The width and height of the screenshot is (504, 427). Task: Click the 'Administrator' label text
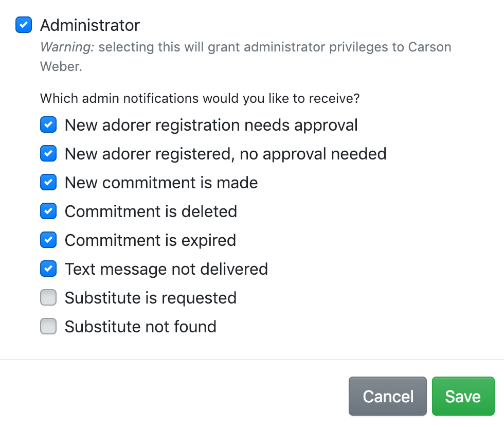click(x=90, y=25)
